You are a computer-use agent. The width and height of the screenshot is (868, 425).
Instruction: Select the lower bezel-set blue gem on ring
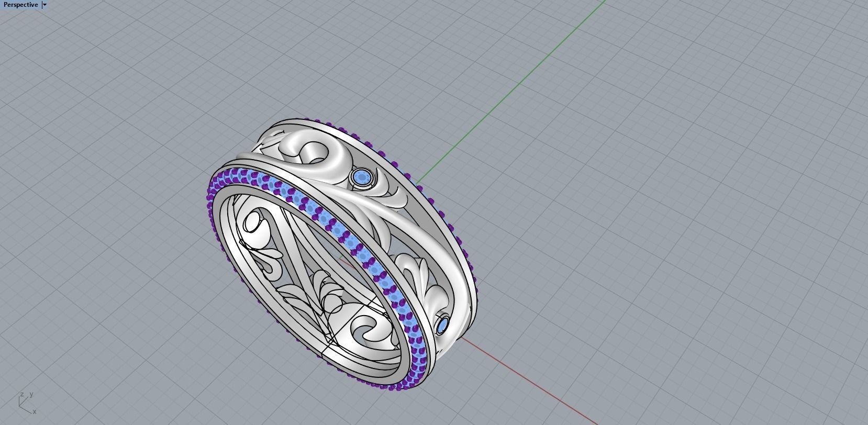pos(442,326)
